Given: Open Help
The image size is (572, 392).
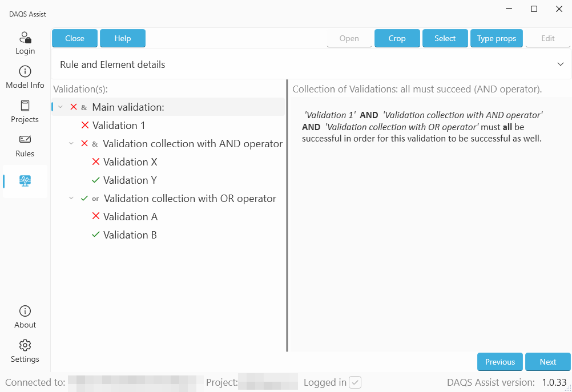Looking at the screenshot, I should (122, 38).
